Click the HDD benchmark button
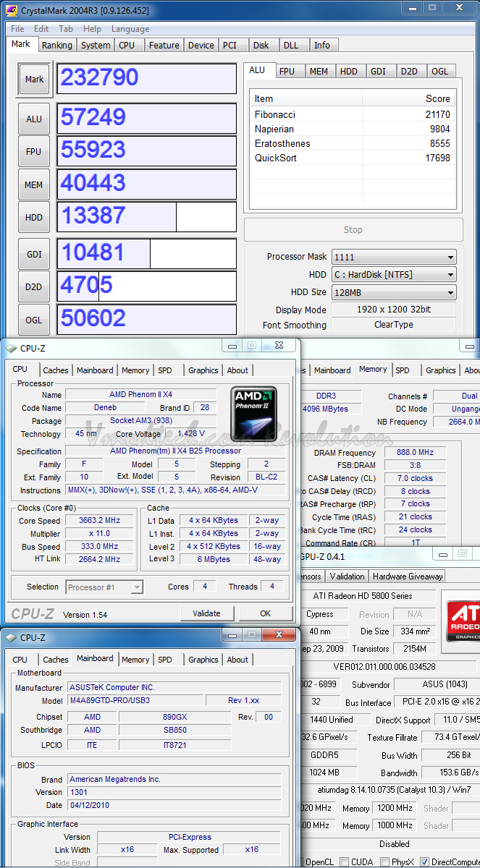 [34, 218]
